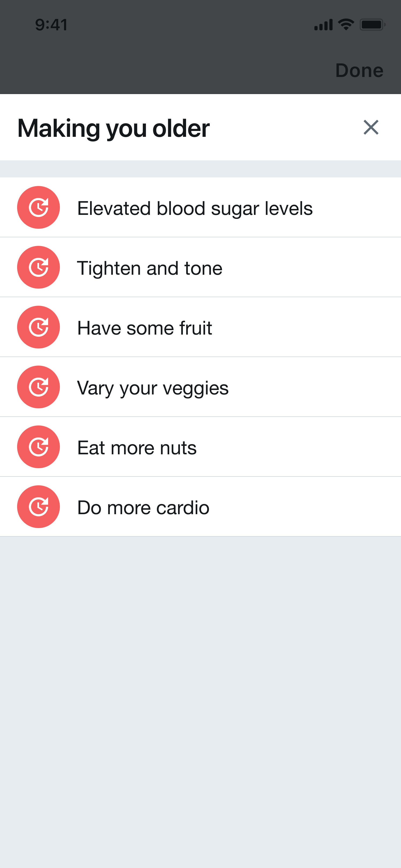Tap the Done button

(359, 71)
